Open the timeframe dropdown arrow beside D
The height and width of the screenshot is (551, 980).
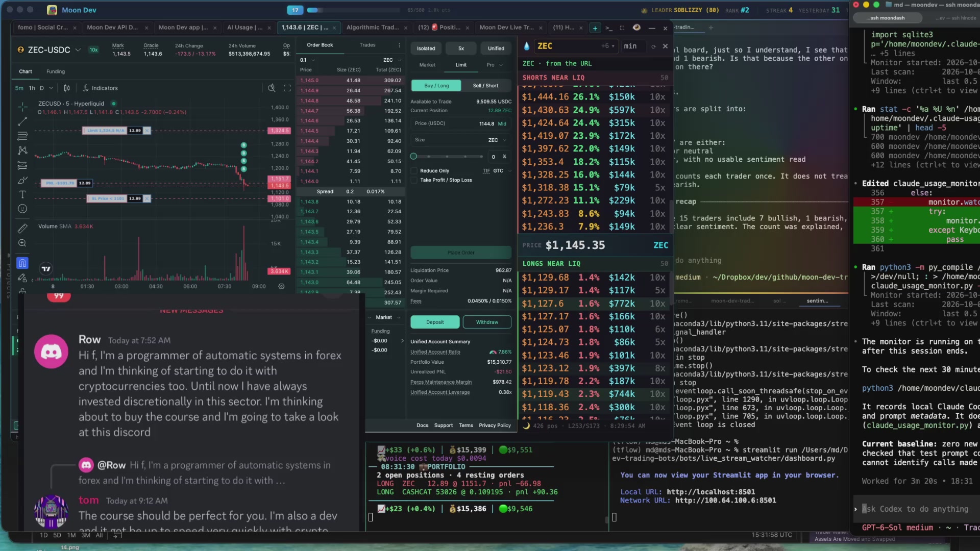click(x=51, y=88)
